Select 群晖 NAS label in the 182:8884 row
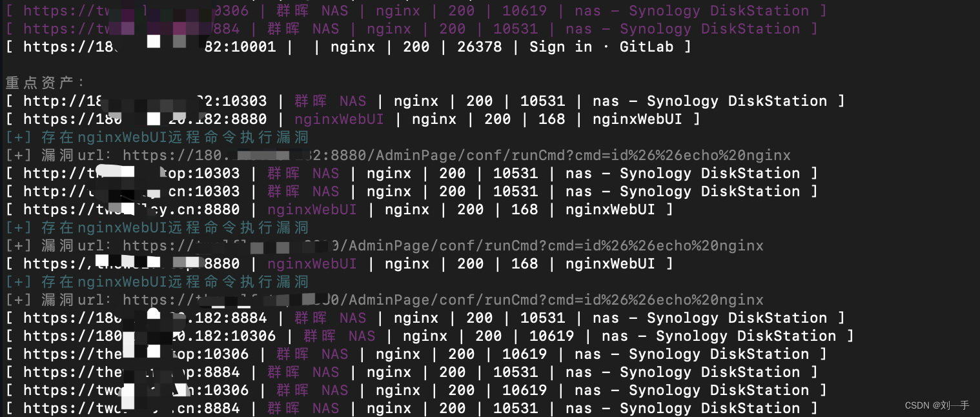Image resolution: width=980 pixels, height=417 pixels. (330, 318)
